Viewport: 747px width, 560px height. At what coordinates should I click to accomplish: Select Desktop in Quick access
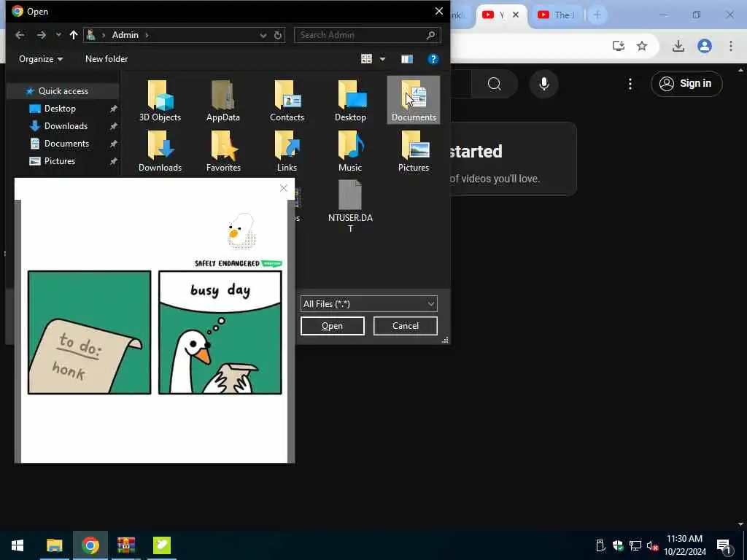pyautogui.click(x=60, y=109)
